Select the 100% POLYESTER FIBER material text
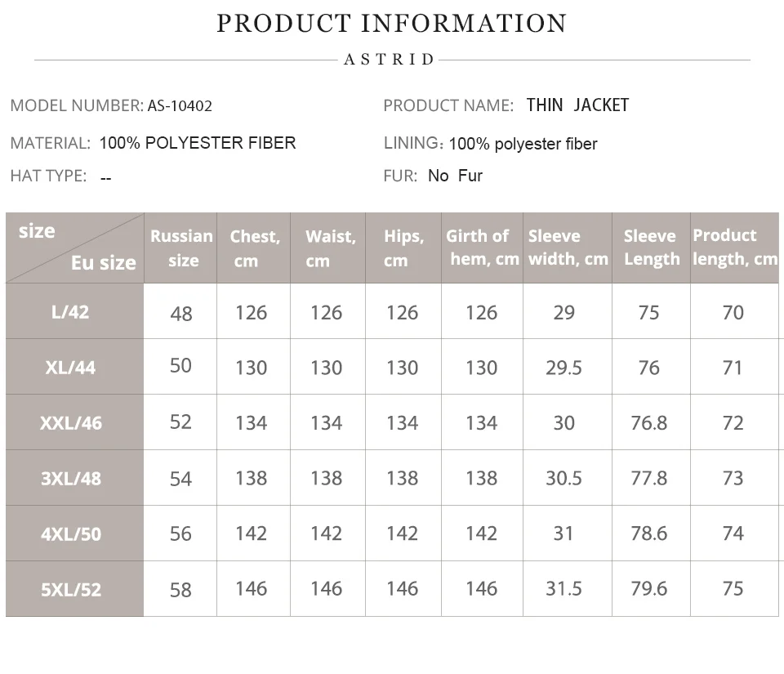The height and width of the screenshot is (674, 784). tap(197, 143)
